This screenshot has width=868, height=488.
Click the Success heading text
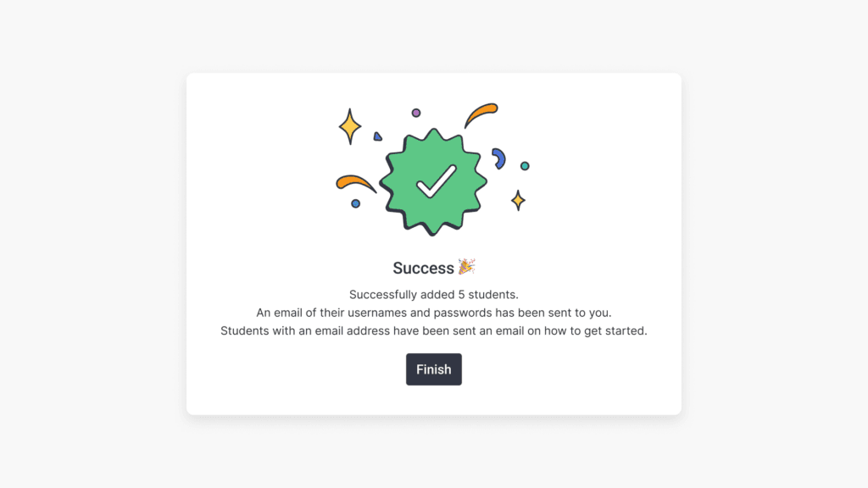tap(426, 267)
